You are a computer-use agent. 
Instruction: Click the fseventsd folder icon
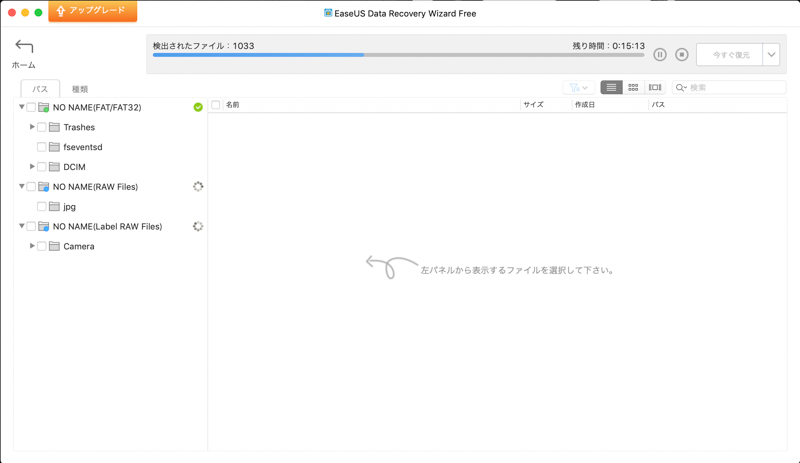55,147
